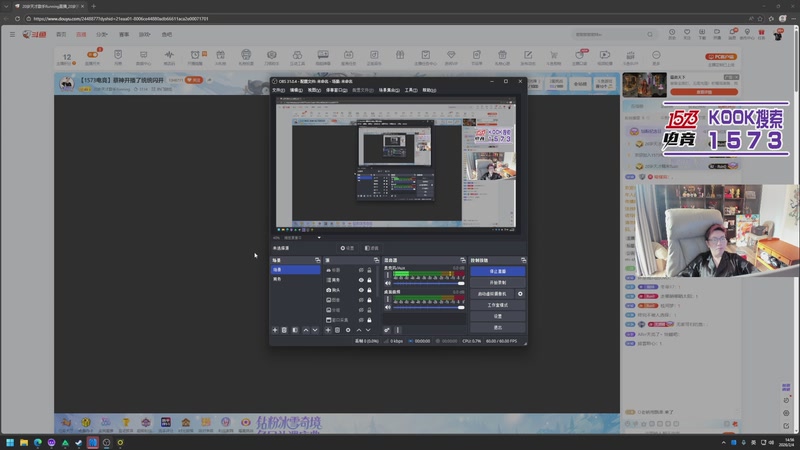Show hidden system tray icons chevron
The height and width of the screenshot is (450, 800).
pos(723,442)
